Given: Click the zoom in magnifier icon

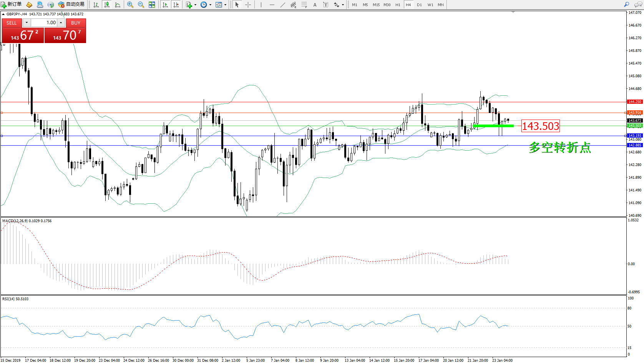Looking at the screenshot, I should (130, 5).
